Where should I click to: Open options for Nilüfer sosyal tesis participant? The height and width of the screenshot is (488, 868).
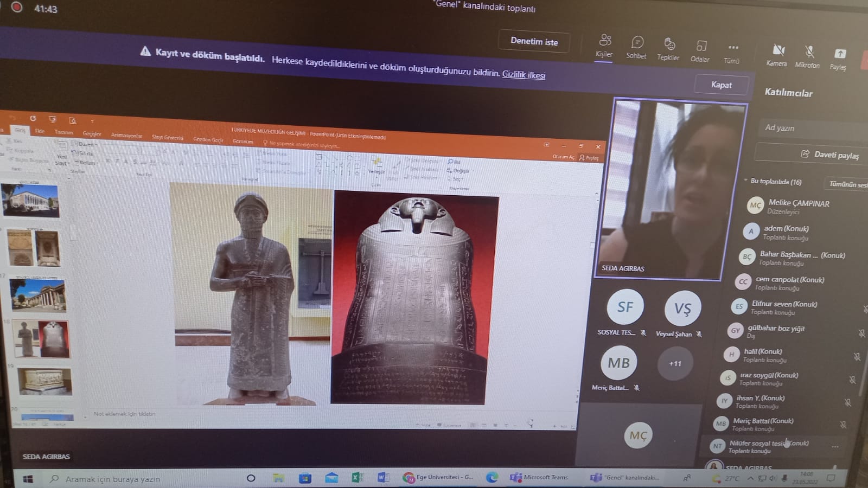835,447
